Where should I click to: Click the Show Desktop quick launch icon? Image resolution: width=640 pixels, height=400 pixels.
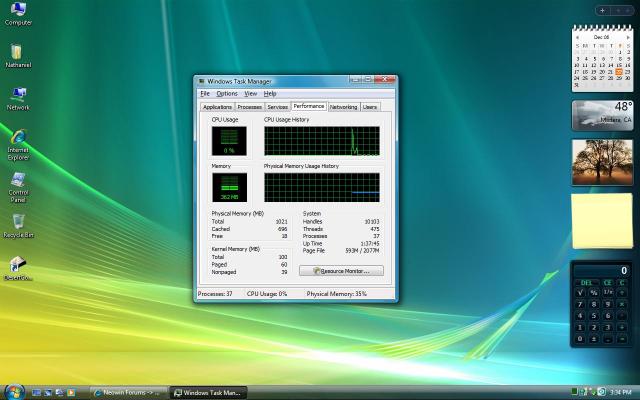point(36,393)
